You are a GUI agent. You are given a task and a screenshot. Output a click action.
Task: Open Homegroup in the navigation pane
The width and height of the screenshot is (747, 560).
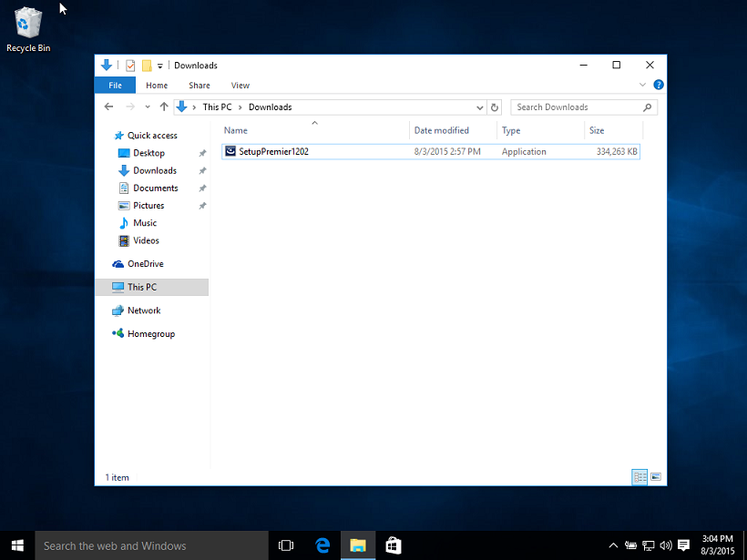pyautogui.click(x=151, y=334)
